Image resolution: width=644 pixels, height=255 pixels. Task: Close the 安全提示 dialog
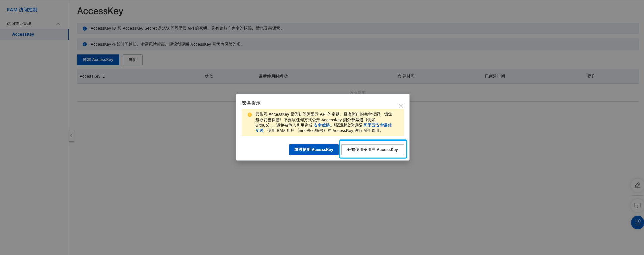(x=401, y=106)
